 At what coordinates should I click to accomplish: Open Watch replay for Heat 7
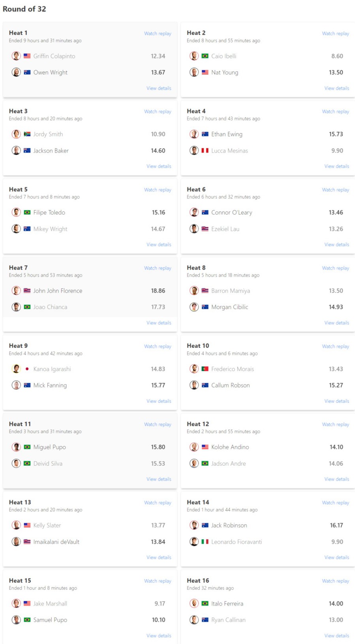coord(158,268)
